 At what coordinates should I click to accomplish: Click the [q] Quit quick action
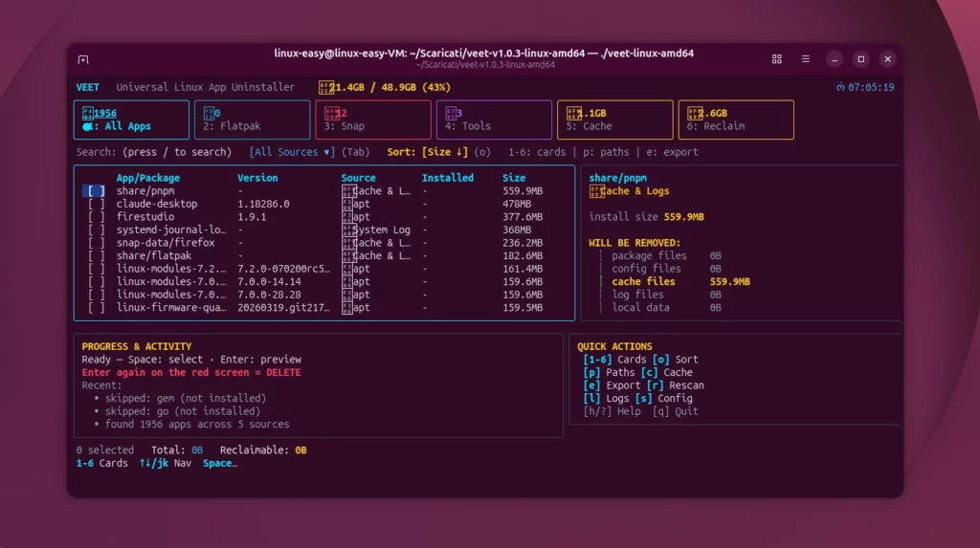[x=675, y=411]
